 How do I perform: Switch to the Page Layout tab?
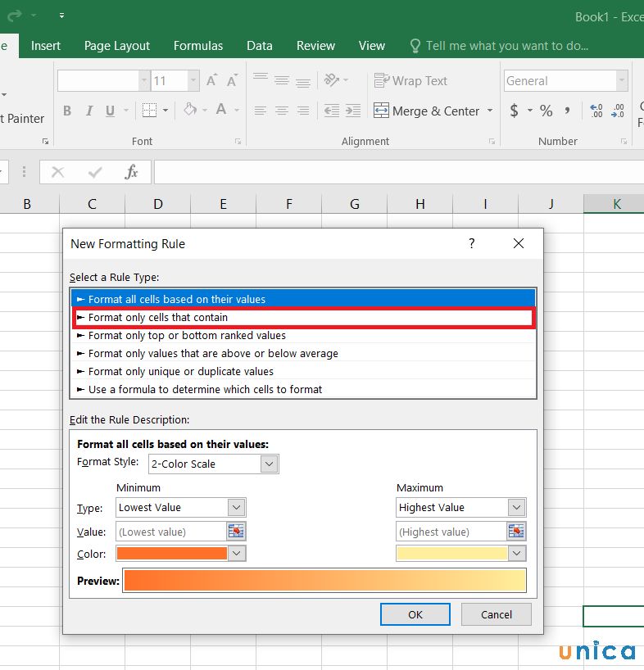coord(117,46)
